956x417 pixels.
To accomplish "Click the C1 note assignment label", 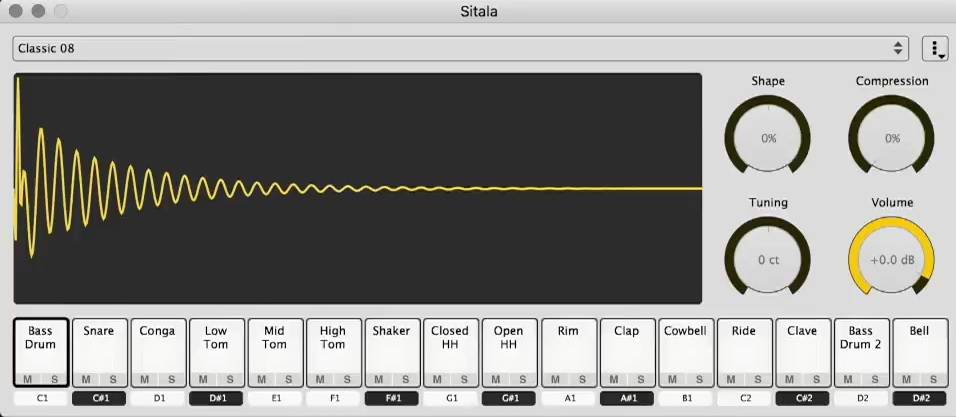I will [41, 398].
